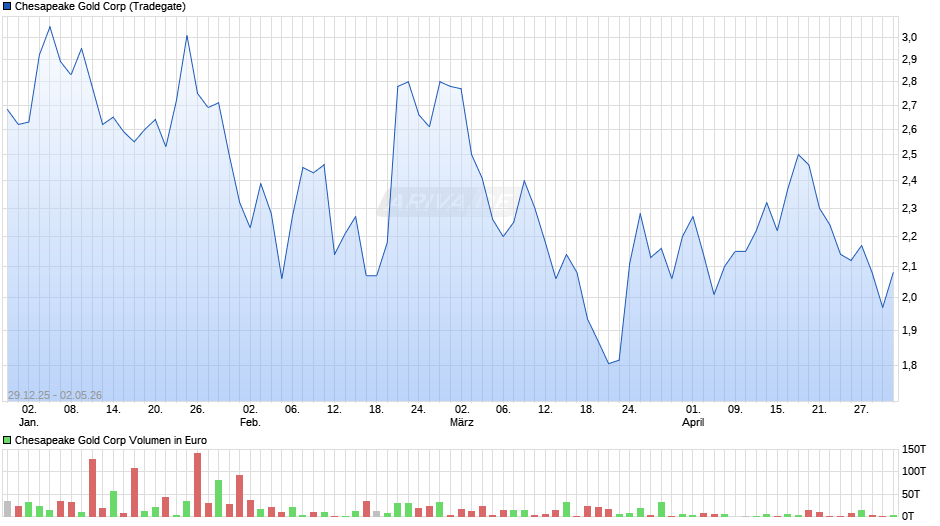Viewport: 940px width, 526px height.
Task: Click the 3,0 price axis label
Action: (x=909, y=37)
